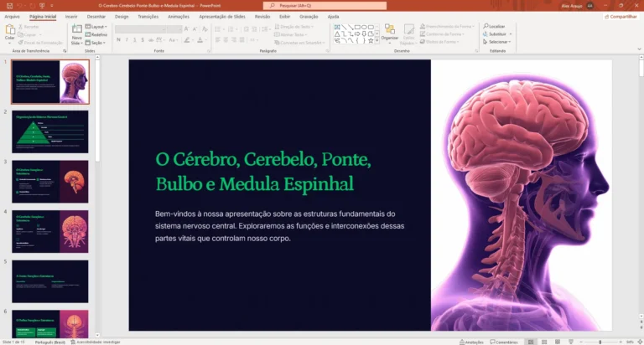
Task: Open the font size combo box
Action: tap(174, 29)
